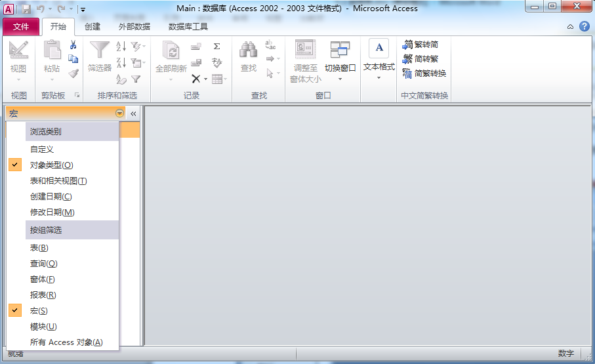Click the undo arrow in quick access toolbar

click(x=41, y=9)
